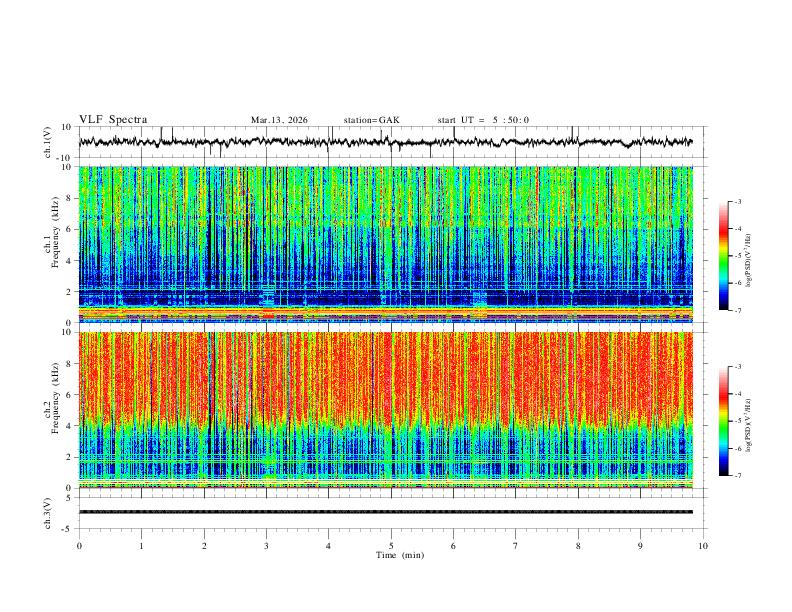
Task: Click the date 'Mar.13, 2026'
Action: pos(279,120)
